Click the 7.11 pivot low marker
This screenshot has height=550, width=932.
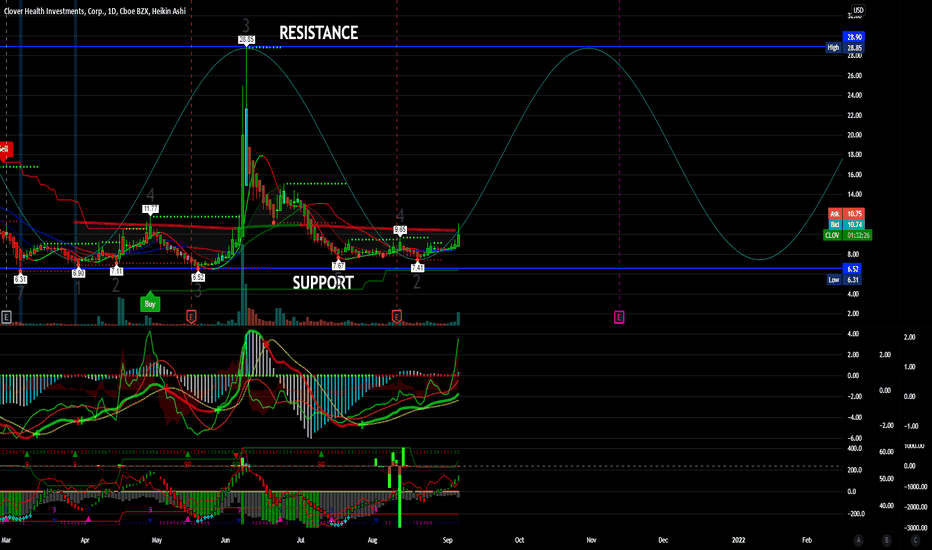tap(116, 271)
